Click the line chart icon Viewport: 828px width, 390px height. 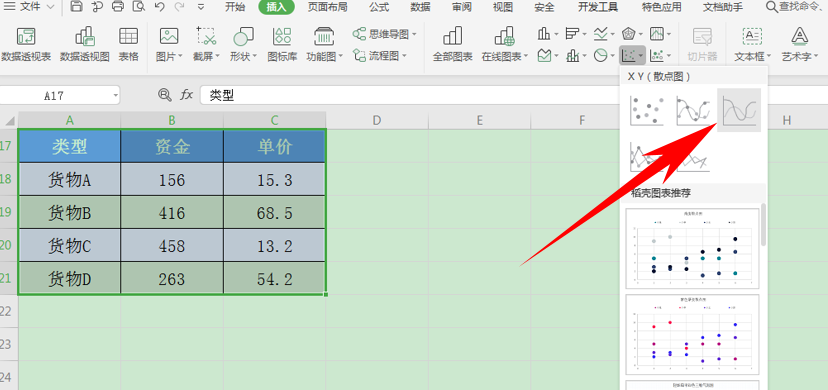pos(600,35)
